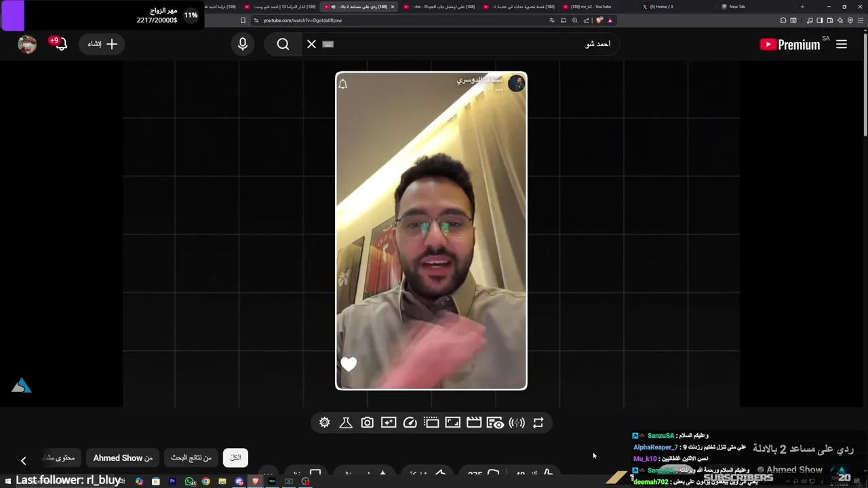
Task: Clear the search query with the X
Action: (311, 44)
